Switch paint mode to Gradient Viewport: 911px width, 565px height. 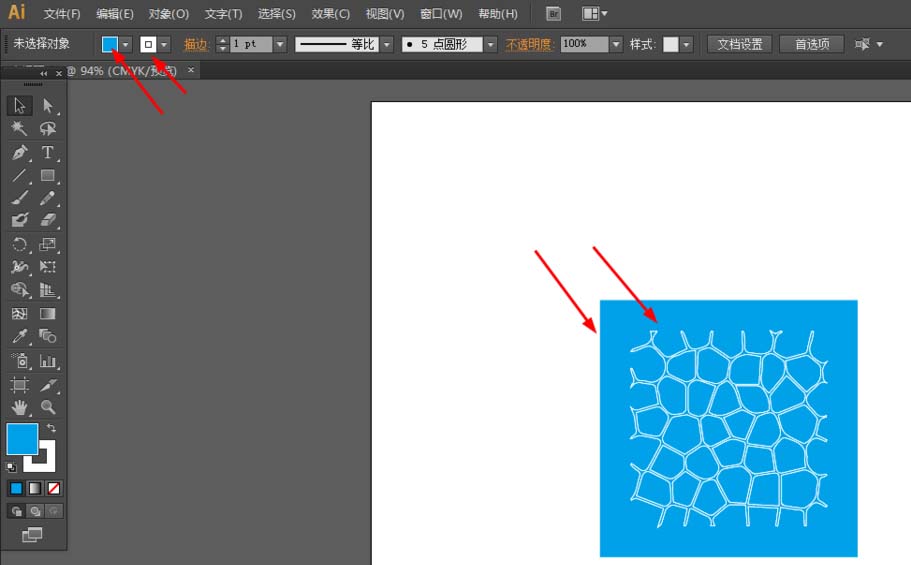pyautogui.click(x=35, y=488)
